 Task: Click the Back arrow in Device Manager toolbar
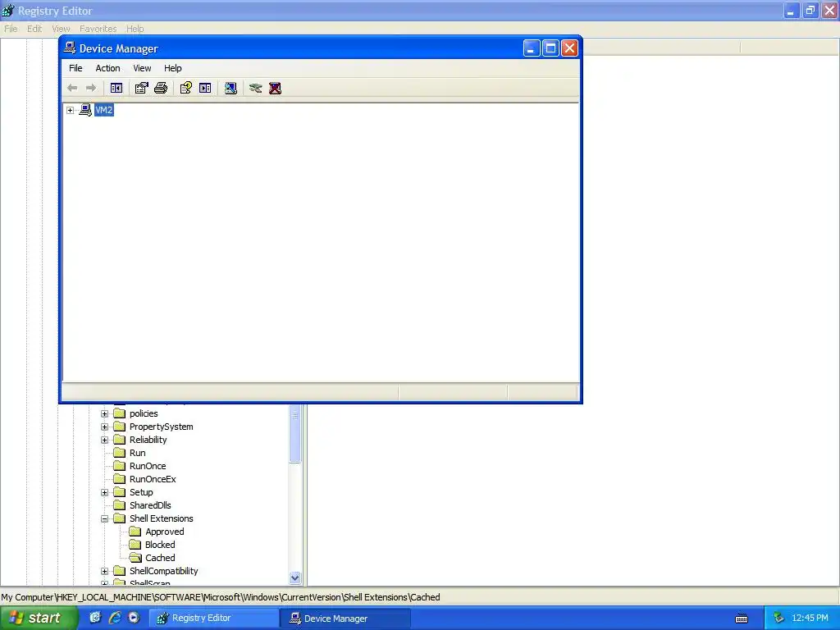[x=72, y=88]
